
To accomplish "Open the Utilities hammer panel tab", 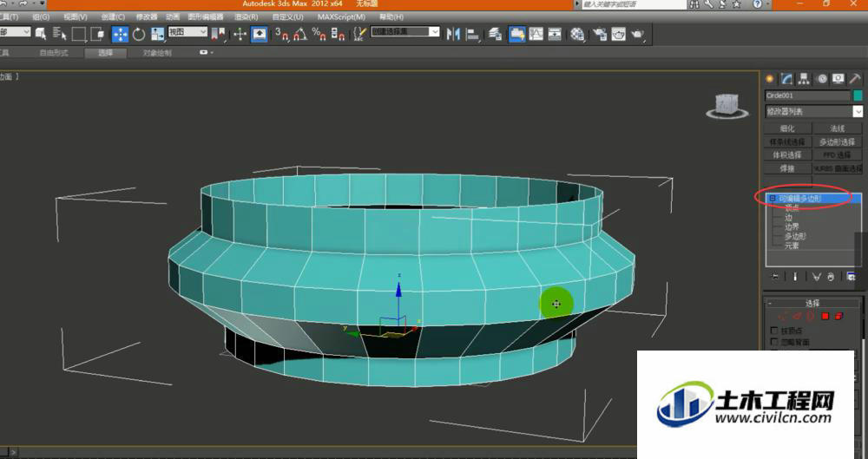I will click(855, 79).
